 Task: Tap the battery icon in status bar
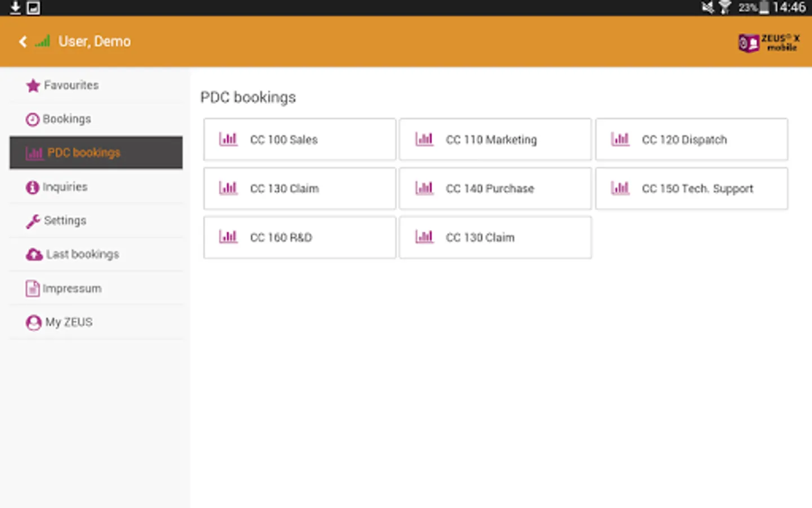tap(764, 7)
